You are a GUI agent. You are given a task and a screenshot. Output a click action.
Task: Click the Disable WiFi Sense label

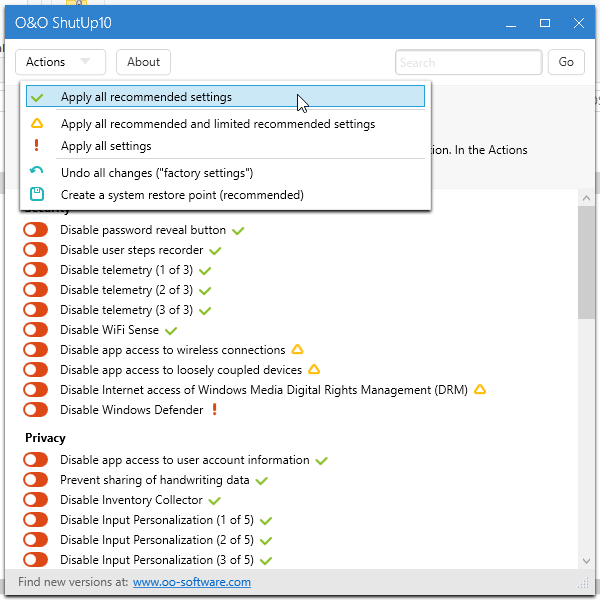pos(109,330)
